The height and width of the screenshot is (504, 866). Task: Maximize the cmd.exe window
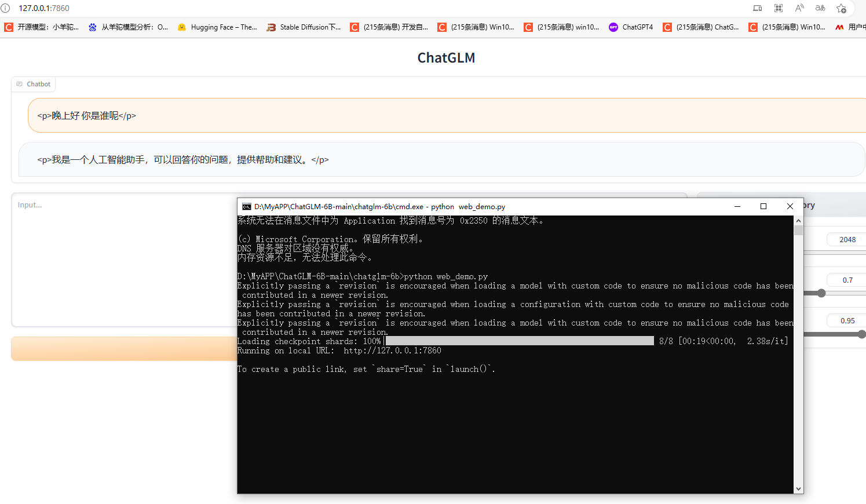(763, 206)
